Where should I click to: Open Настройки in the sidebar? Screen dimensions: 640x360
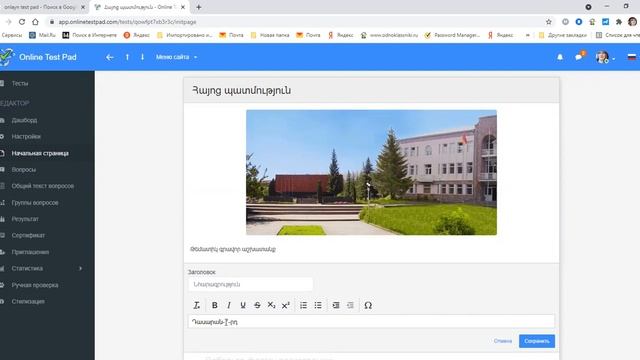tap(26, 136)
